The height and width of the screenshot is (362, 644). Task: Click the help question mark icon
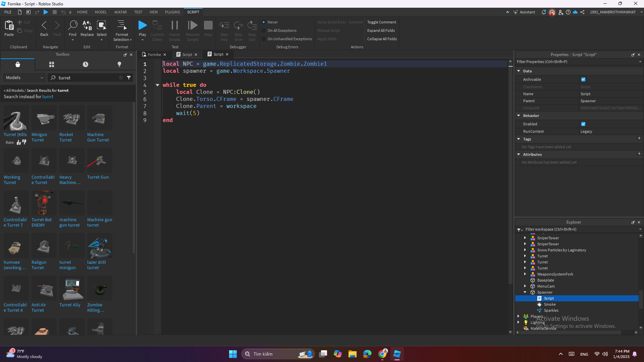point(568,12)
